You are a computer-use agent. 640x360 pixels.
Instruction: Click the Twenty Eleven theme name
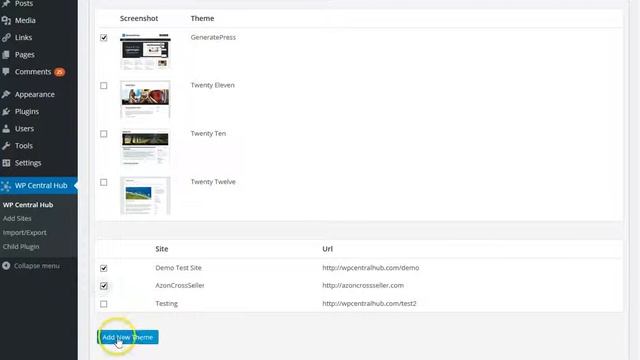pyautogui.click(x=213, y=85)
